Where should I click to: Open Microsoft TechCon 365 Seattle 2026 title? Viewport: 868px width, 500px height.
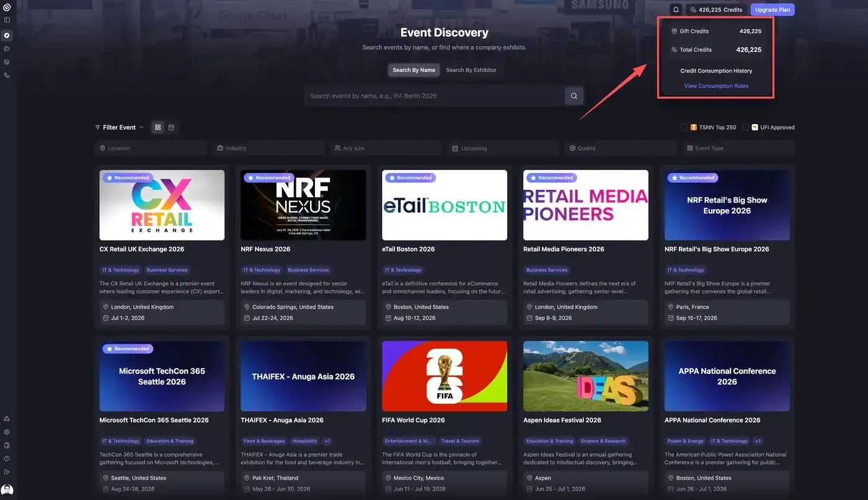(x=154, y=421)
